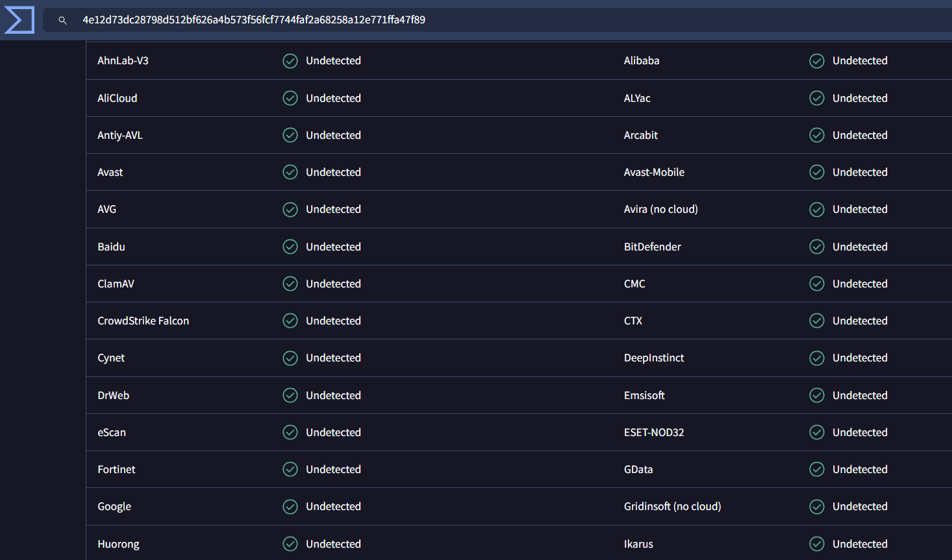The width and height of the screenshot is (952, 560).
Task: Click the Undetected result for DrWeb
Action: pos(333,396)
